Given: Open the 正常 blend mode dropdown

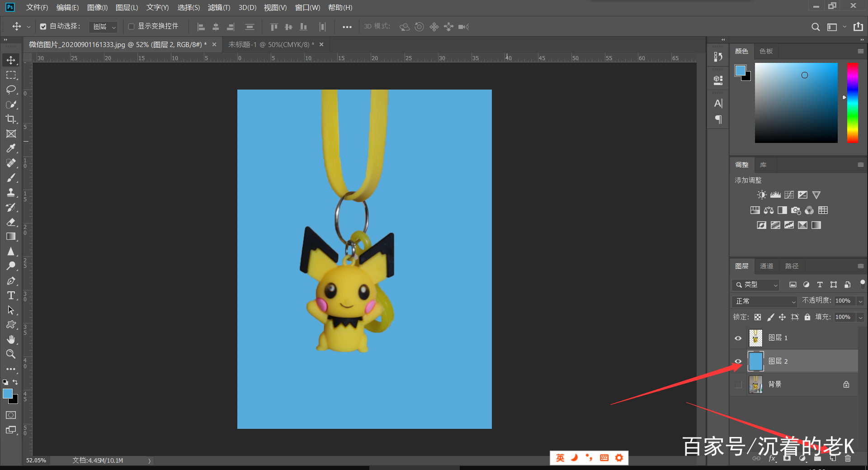Looking at the screenshot, I should [x=764, y=301].
